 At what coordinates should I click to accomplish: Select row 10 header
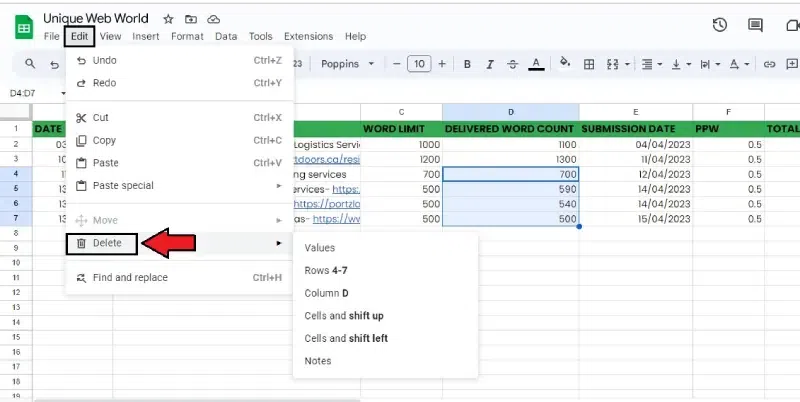pos(16,263)
